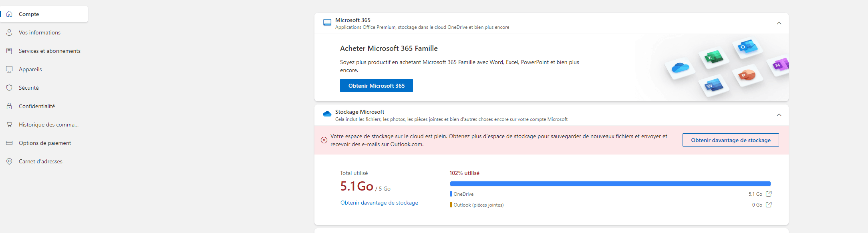Screen dimensions: 868x233
Task: Click the Outlook app icon in banner
Action: coord(748,47)
